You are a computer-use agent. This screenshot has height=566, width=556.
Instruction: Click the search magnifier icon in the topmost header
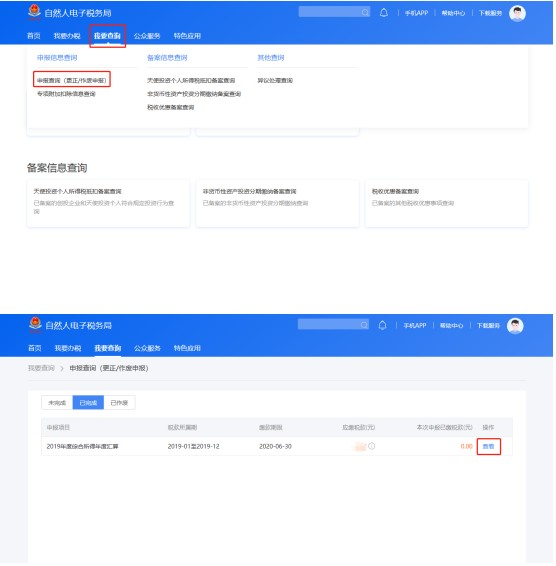[366, 12]
